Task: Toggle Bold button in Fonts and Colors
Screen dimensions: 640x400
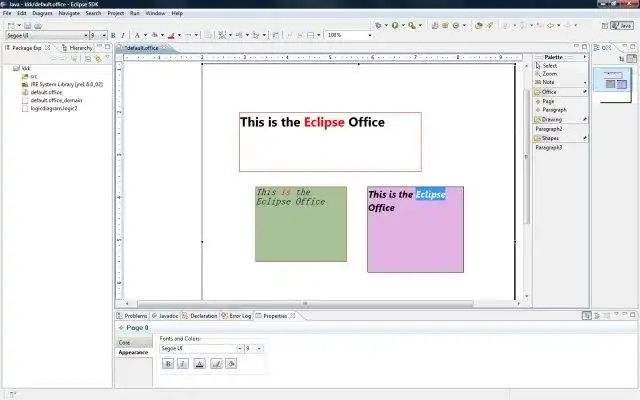Action: [168, 364]
